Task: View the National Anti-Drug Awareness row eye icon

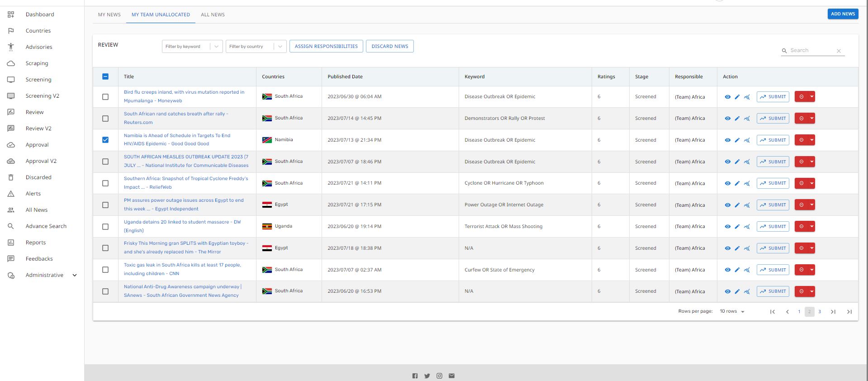Action: [x=727, y=291]
